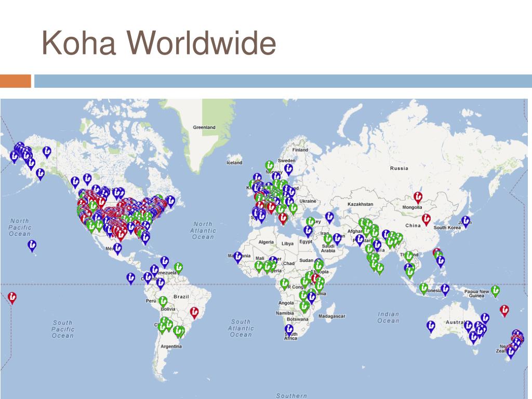The image size is (532, 399).
Task: Select the Russia label on the map
Action: click(399, 168)
